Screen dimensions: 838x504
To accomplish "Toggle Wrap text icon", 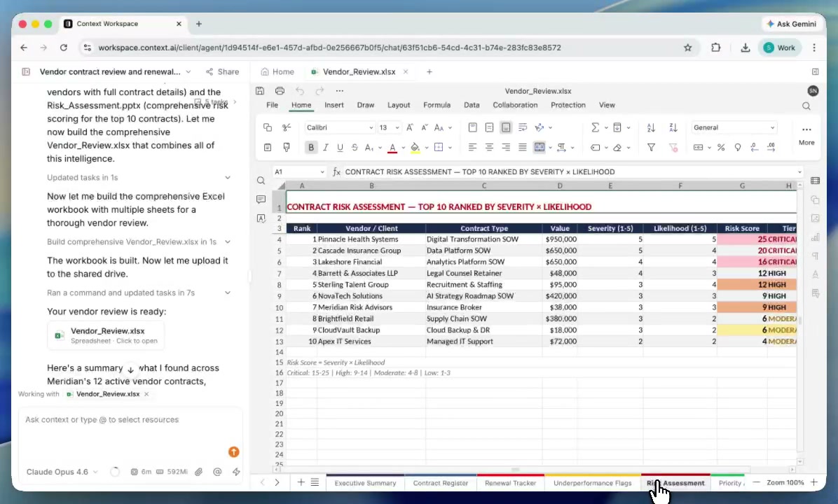I will coord(523,127).
